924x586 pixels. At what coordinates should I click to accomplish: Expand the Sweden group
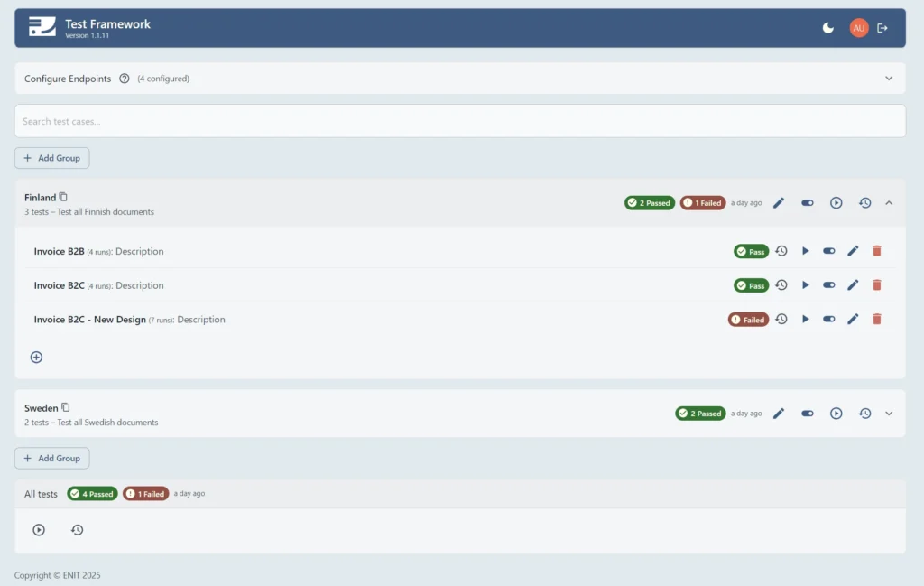pyautogui.click(x=889, y=413)
